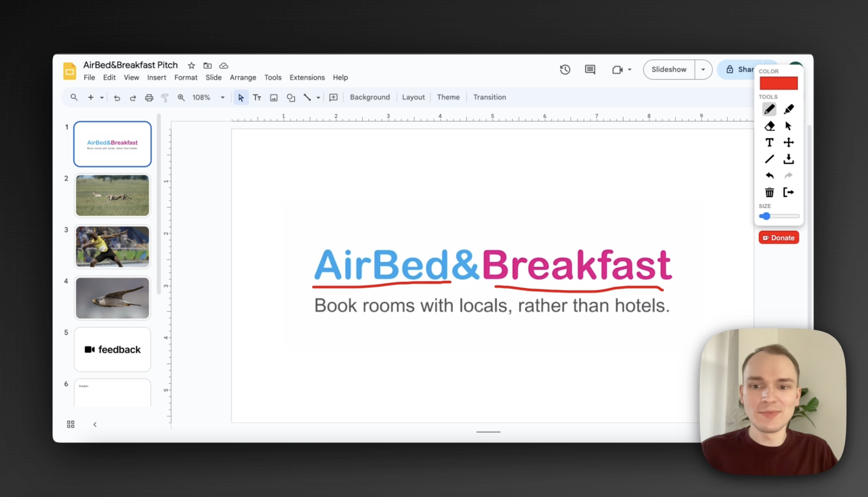Viewport: 868px width, 497px height.
Task: Select the highlighter marker tool
Action: click(x=789, y=110)
